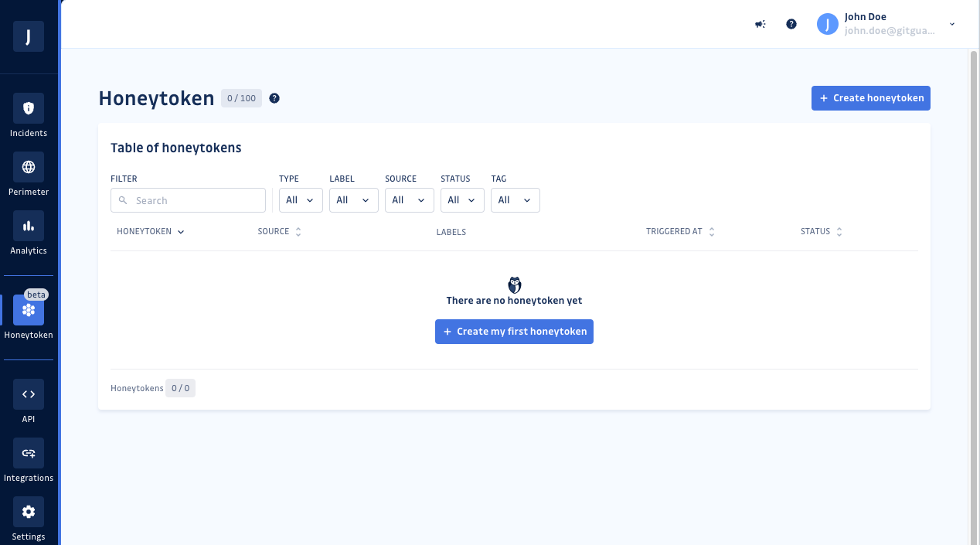Screen dimensions: 980x545
Task: Expand the John Doe account menu
Action: (x=951, y=24)
